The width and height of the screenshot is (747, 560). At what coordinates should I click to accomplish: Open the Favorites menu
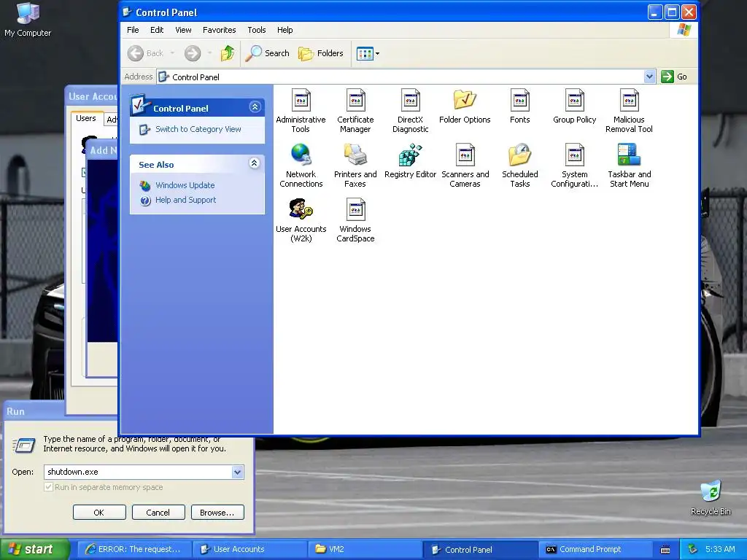pos(219,30)
